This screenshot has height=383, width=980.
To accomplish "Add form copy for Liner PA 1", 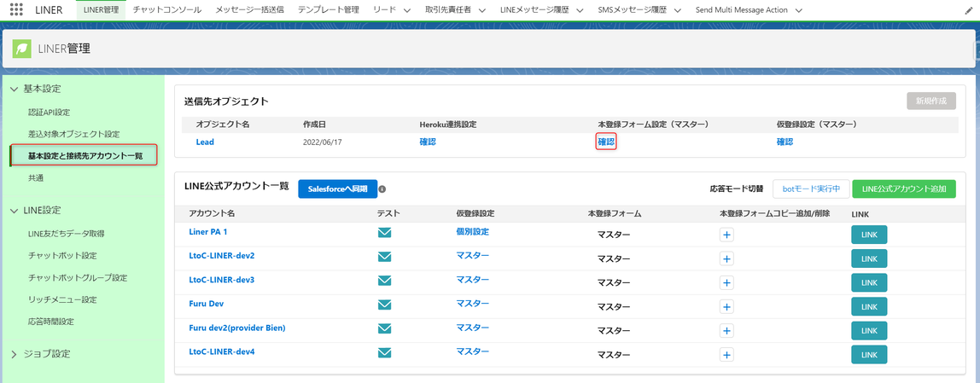I will [x=726, y=235].
